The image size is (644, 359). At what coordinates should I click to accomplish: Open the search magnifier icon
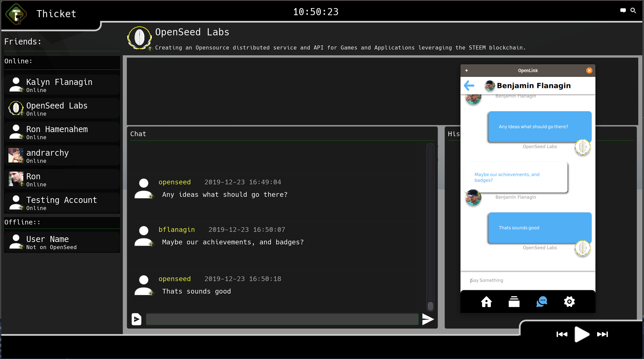[x=633, y=11]
